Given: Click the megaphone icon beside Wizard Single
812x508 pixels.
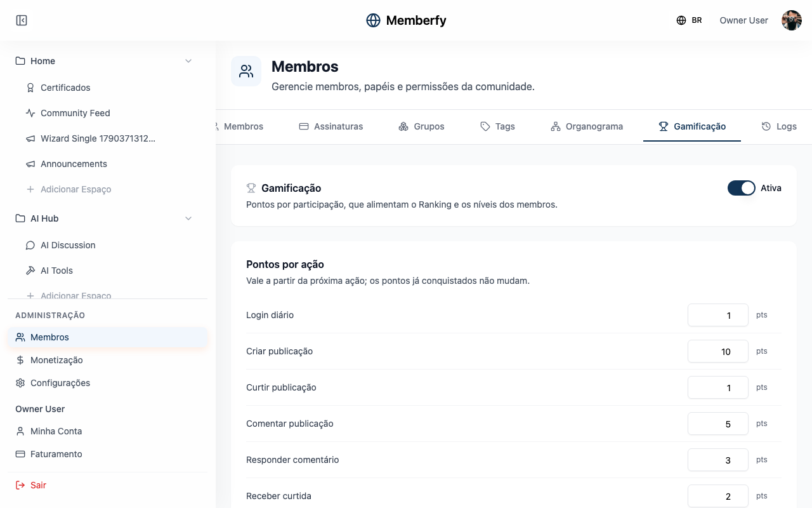Looking at the screenshot, I should pyautogui.click(x=30, y=138).
